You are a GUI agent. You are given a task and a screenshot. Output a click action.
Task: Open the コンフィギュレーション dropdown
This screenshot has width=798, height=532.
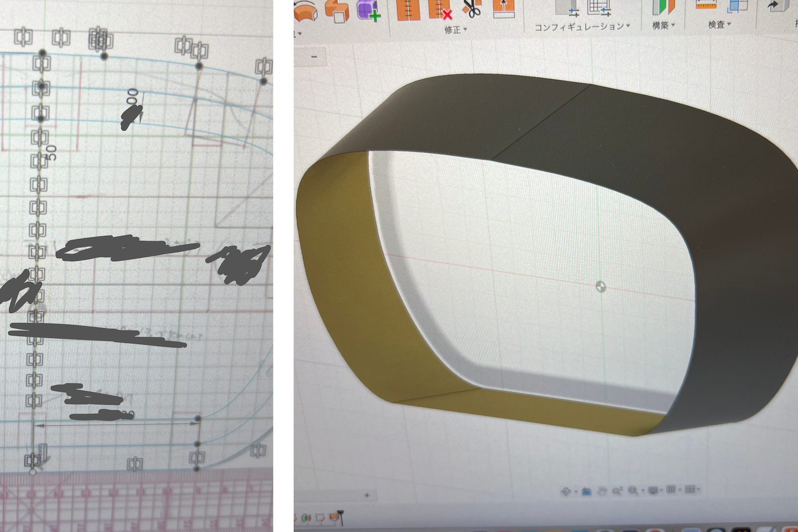582,26
